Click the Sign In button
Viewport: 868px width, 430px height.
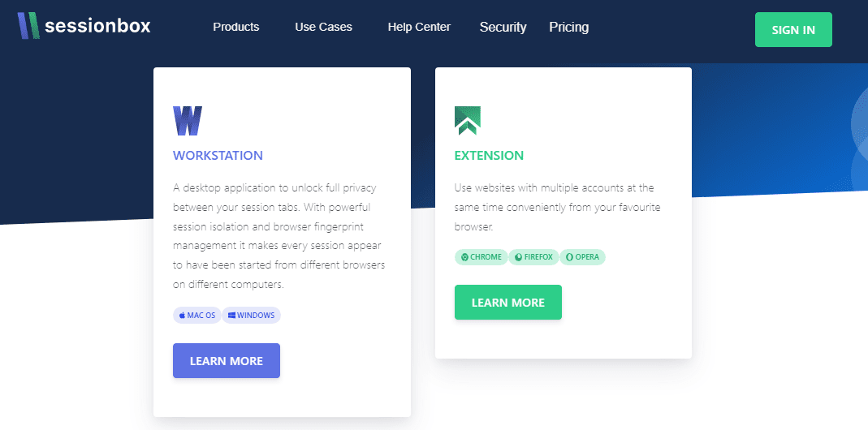click(793, 30)
